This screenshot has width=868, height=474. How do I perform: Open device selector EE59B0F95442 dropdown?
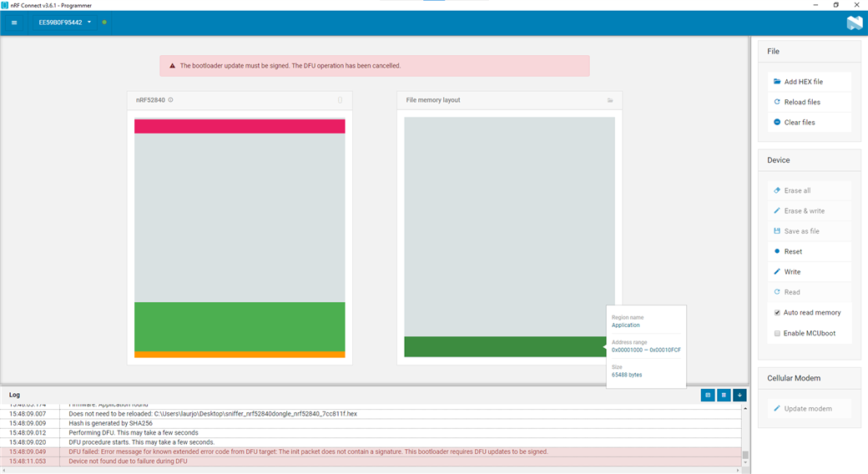pyautogui.click(x=64, y=23)
